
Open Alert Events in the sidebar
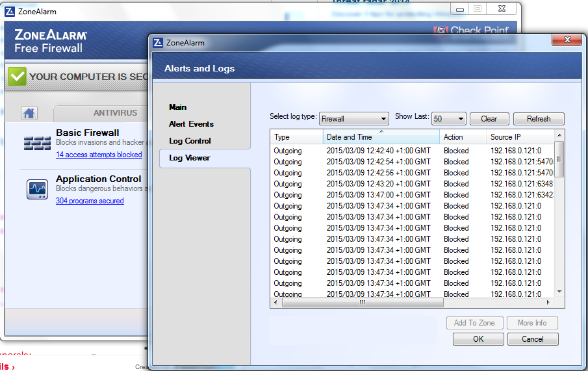pyautogui.click(x=191, y=124)
